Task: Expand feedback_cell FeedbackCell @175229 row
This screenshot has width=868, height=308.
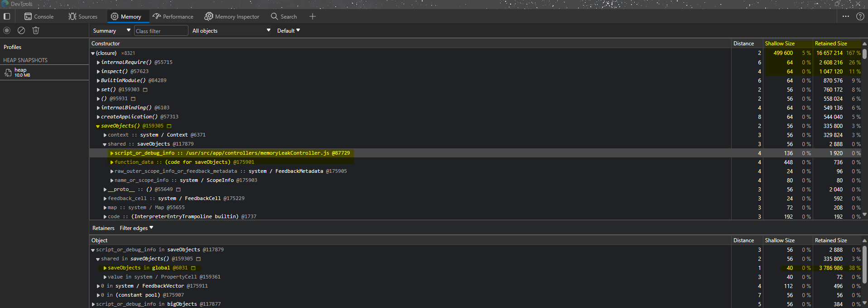Action: 105,199
